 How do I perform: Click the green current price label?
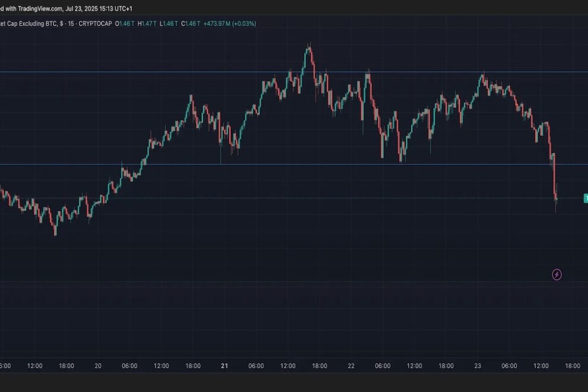tap(585, 198)
